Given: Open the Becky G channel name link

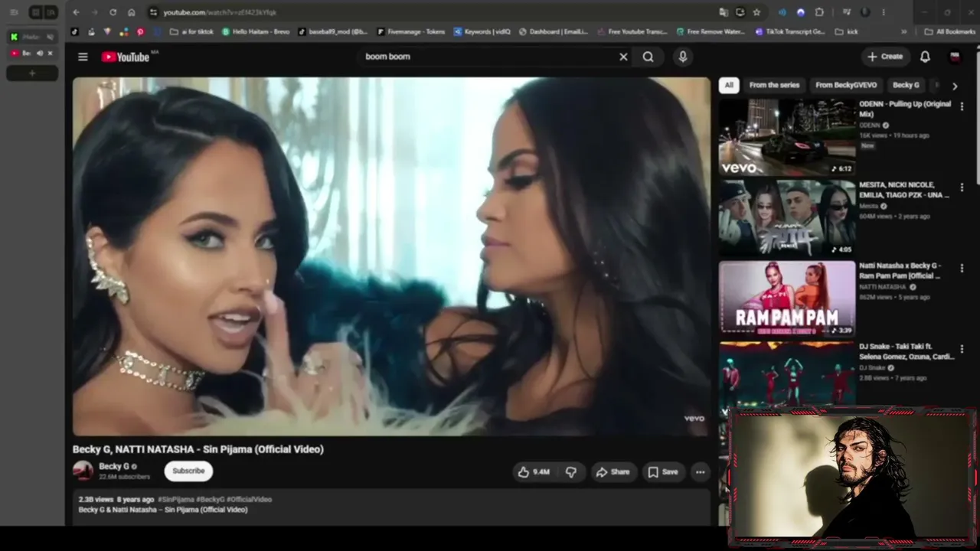Looking at the screenshot, I should tap(114, 466).
